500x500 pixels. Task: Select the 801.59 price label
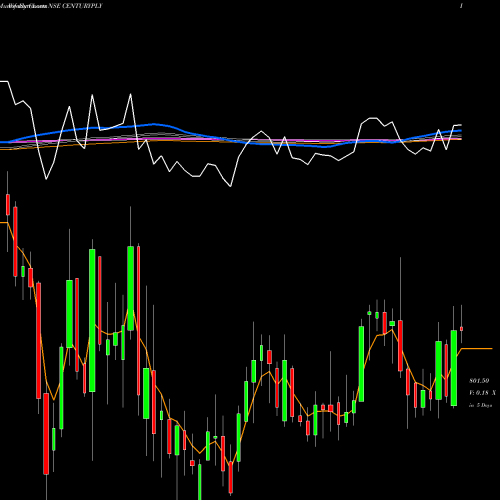click(479, 381)
